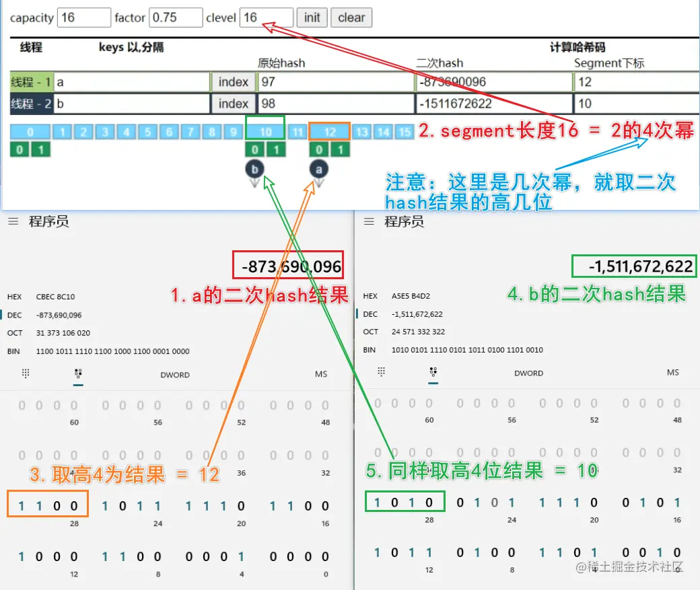
Task: Toggle bit 16 in left calculator
Action: 326,506
